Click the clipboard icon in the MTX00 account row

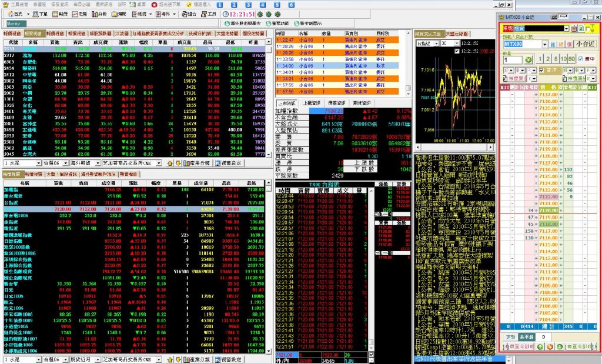click(574, 28)
